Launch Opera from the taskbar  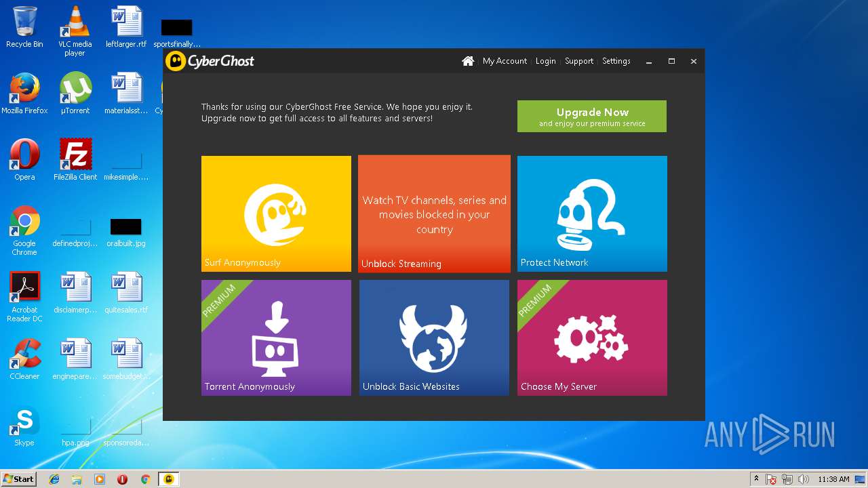pyautogui.click(x=122, y=479)
